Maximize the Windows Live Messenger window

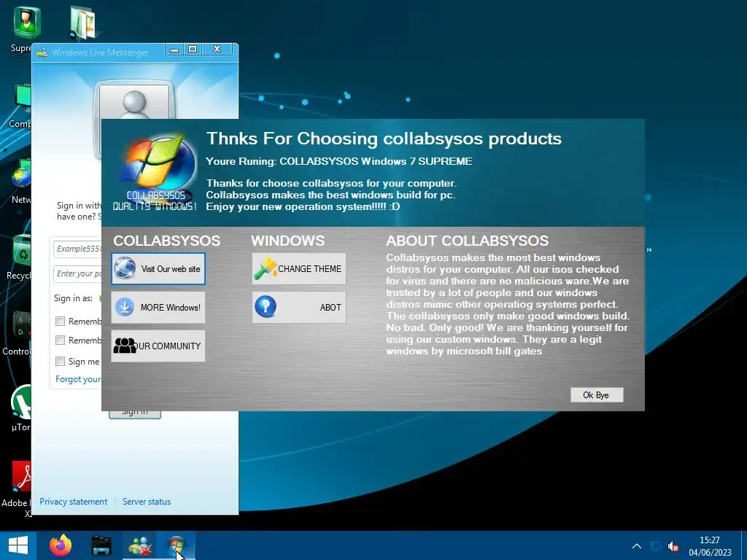pyautogui.click(x=193, y=50)
